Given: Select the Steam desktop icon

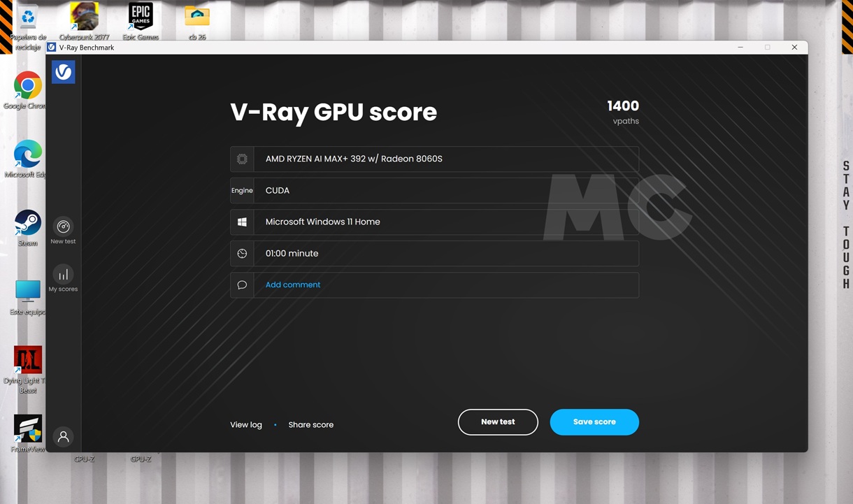Looking at the screenshot, I should pos(28,225).
